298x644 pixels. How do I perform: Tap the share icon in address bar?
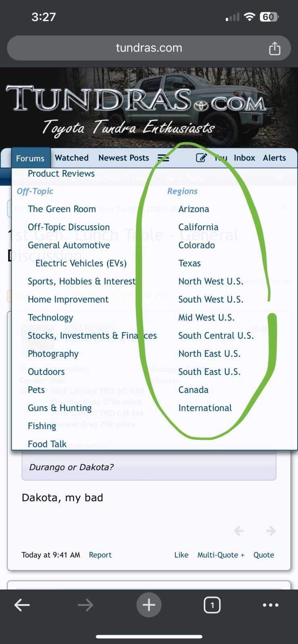(275, 48)
